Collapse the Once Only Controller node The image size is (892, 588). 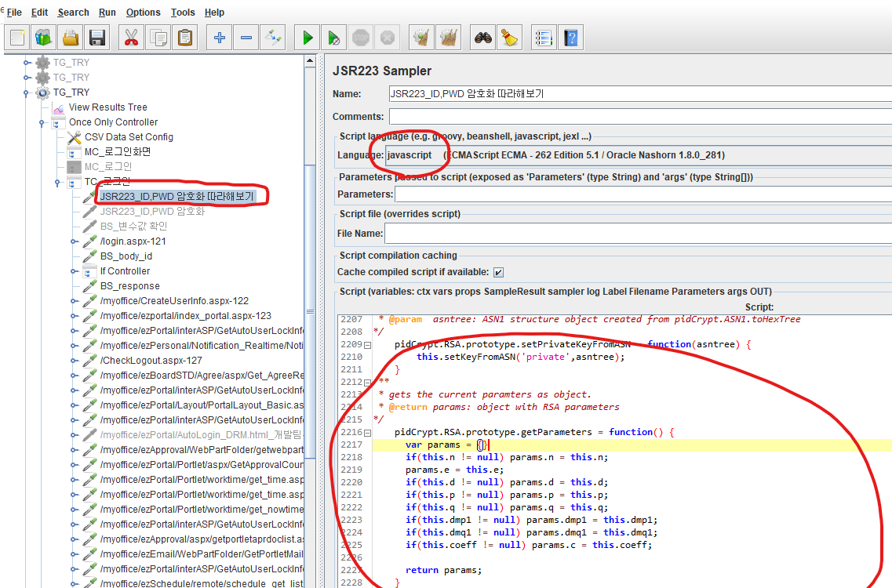pos(42,123)
